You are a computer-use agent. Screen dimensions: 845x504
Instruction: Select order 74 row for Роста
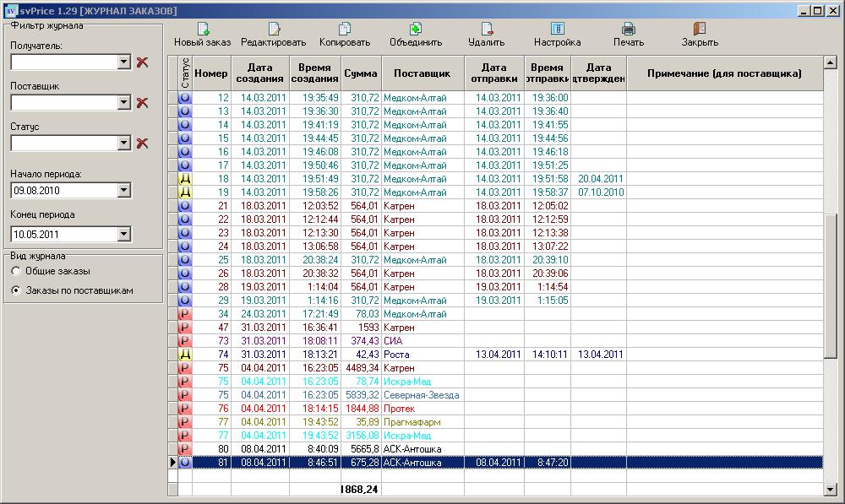(422, 355)
